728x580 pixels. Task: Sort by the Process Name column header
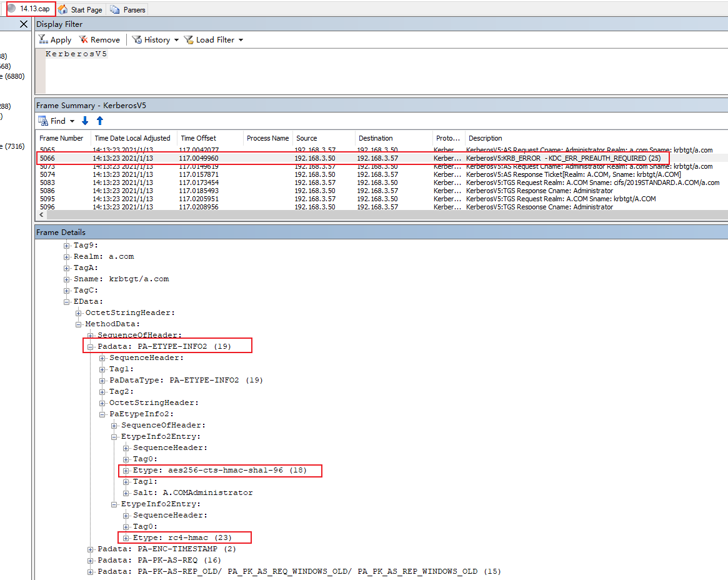pos(268,138)
